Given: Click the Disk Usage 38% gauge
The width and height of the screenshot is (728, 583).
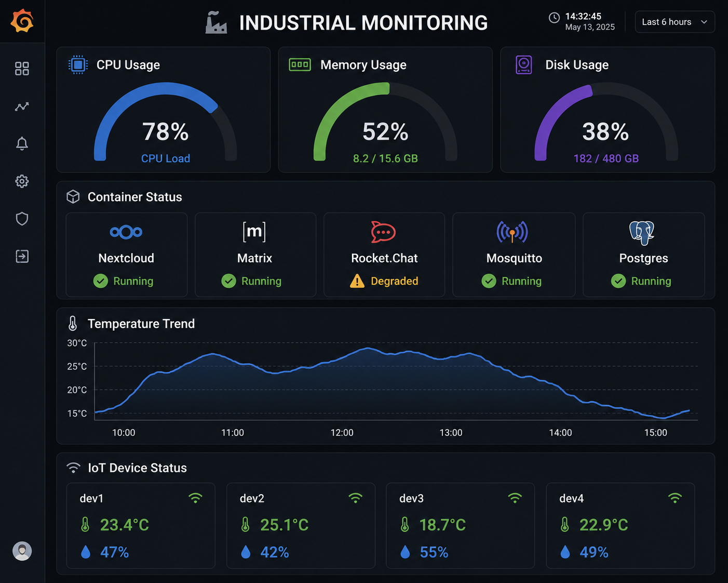Looking at the screenshot, I should tap(606, 122).
